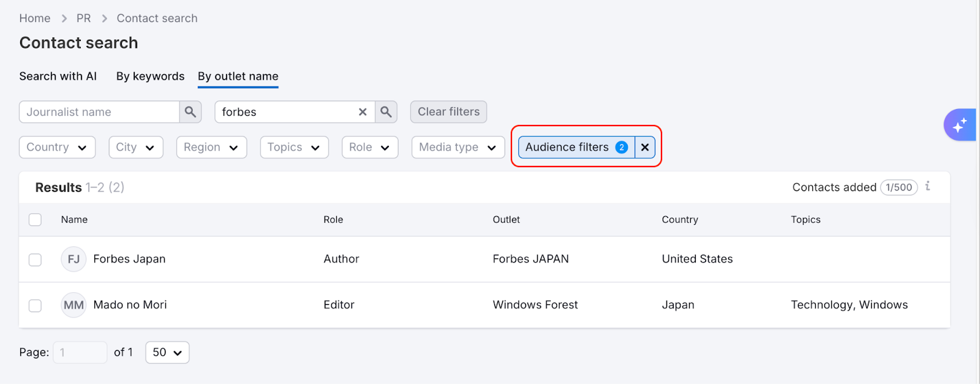Image resolution: width=980 pixels, height=384 pixels.
Task: Click the Role column header
Action: tap(333, 220)
